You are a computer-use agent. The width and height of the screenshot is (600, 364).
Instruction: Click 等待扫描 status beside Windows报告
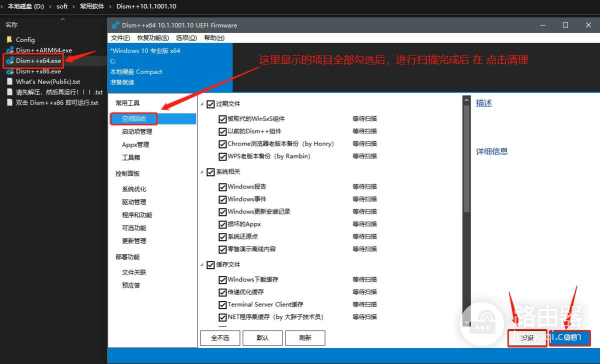tap(365, 187)
